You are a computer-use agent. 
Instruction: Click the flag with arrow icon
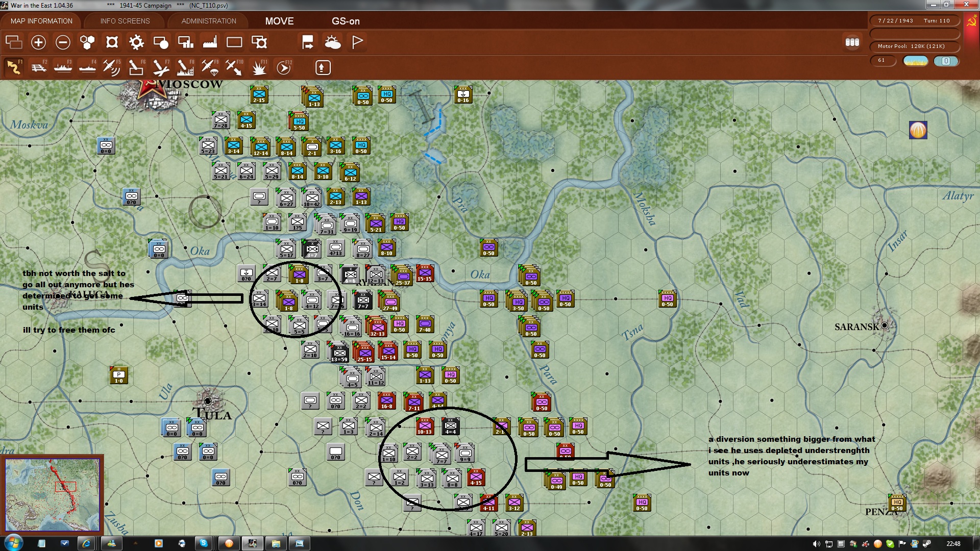308,42
